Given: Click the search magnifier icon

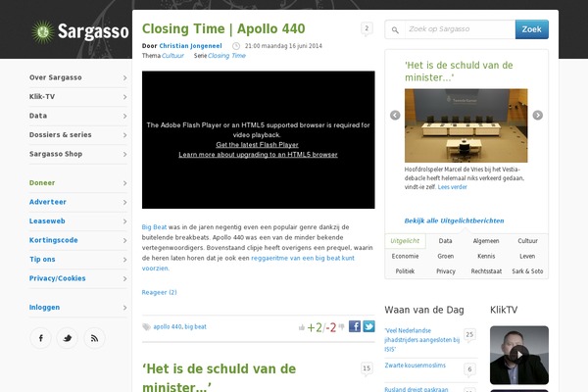Looking at the screenshot, I should coord(395,29).
